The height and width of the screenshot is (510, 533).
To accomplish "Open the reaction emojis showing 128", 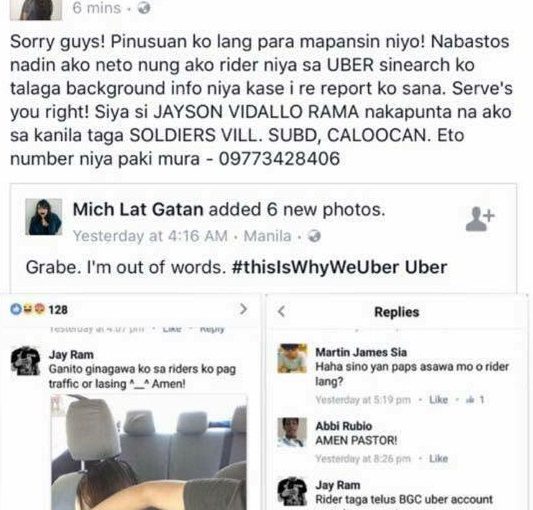I will click(28, 309).
